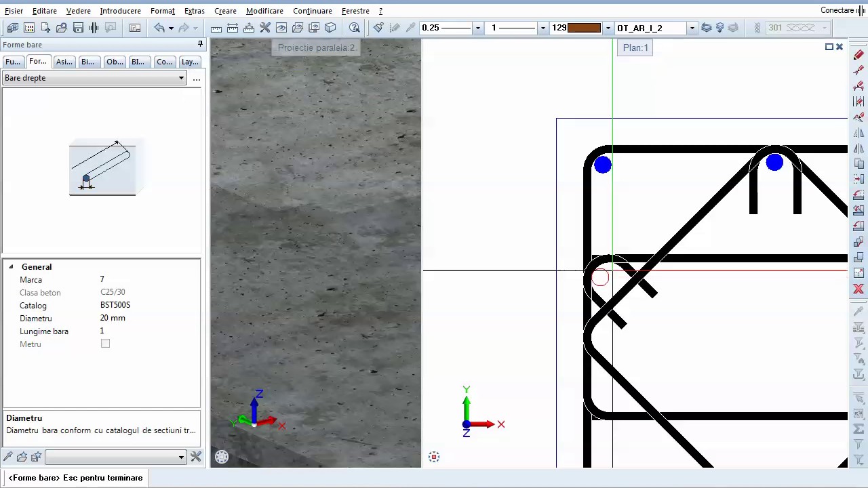Click the save favorite star icon at panel bottom
The height and width of the screenshot is (488, 868).
pos(37,457)
